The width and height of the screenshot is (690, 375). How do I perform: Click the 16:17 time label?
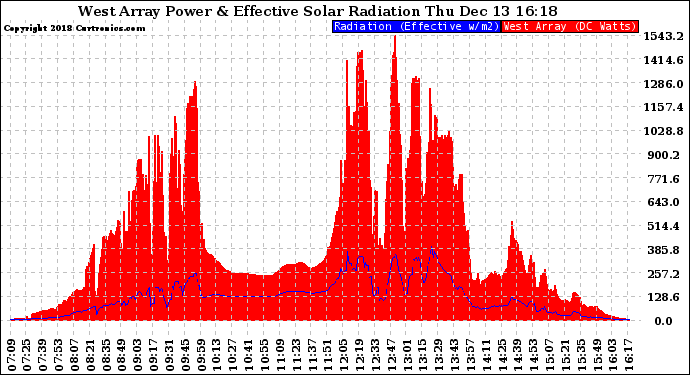point(627,355)
